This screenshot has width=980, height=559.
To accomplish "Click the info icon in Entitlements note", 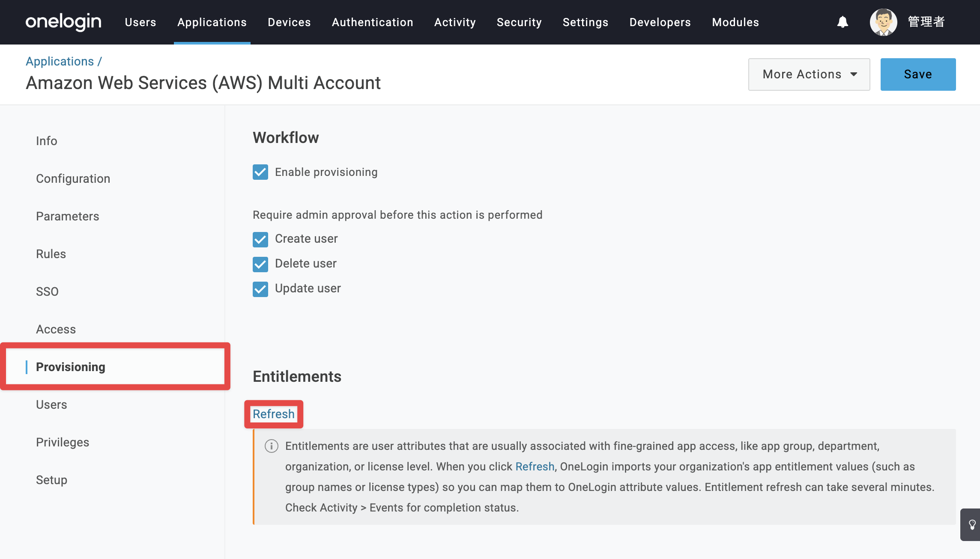I will tap(272, 446).
